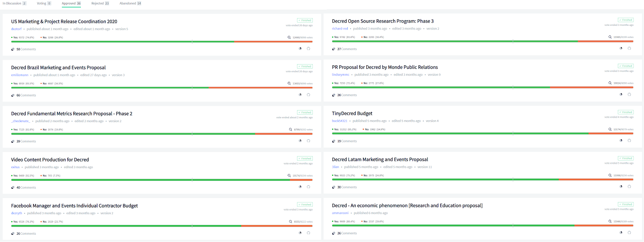This screenshot has width=644, height=242.
Task: Click magnifier icon on Video Content Production votes
Action: point(289,175)
